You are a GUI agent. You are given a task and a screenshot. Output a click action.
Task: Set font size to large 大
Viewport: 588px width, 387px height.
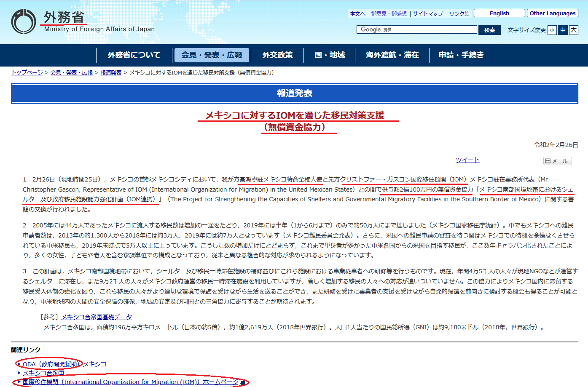point(573,30)
